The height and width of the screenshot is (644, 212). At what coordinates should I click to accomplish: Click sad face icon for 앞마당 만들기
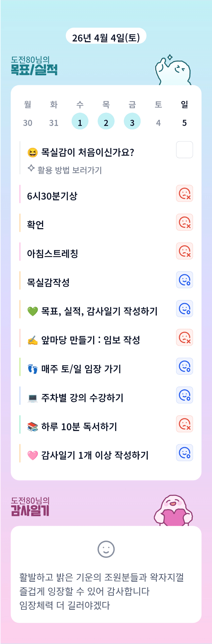[184, 337]
